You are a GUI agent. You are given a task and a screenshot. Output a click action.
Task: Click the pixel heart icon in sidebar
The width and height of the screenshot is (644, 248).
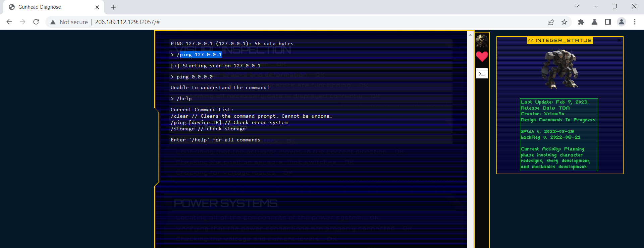coord(482,56)
